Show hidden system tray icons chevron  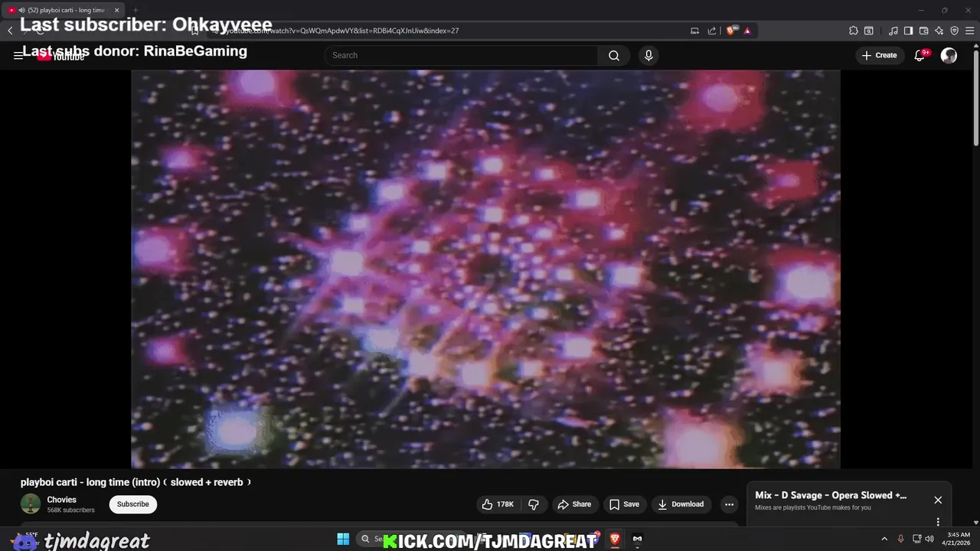click(x=884, y=539)
